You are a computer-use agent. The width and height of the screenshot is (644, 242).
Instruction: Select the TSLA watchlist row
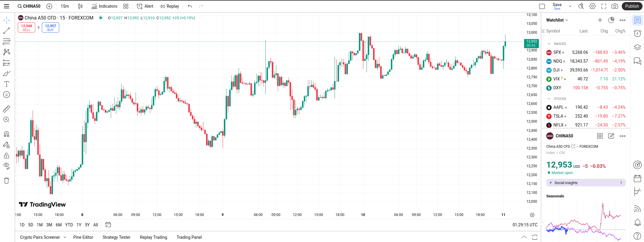pyautogui.click(x=586, y=116)
